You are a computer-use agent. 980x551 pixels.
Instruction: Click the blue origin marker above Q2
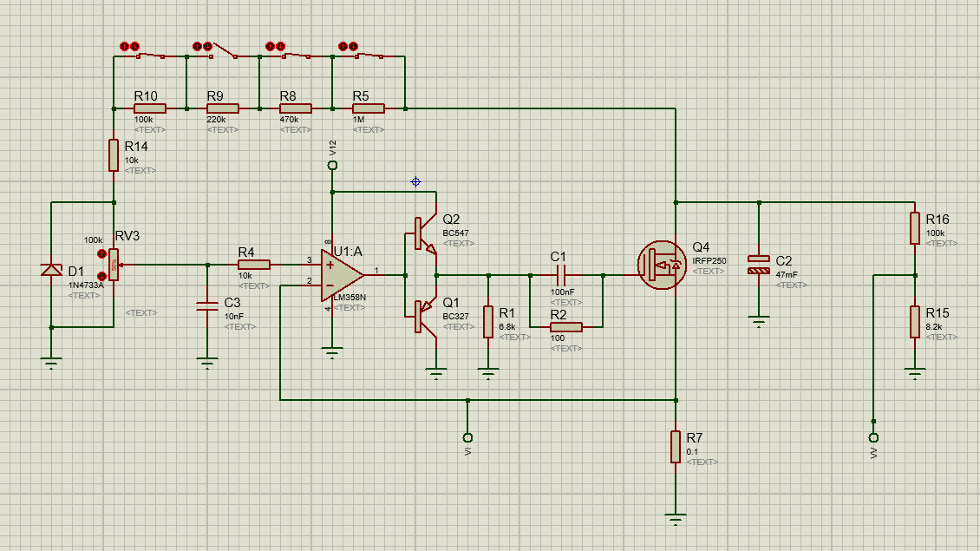[415, 181]
